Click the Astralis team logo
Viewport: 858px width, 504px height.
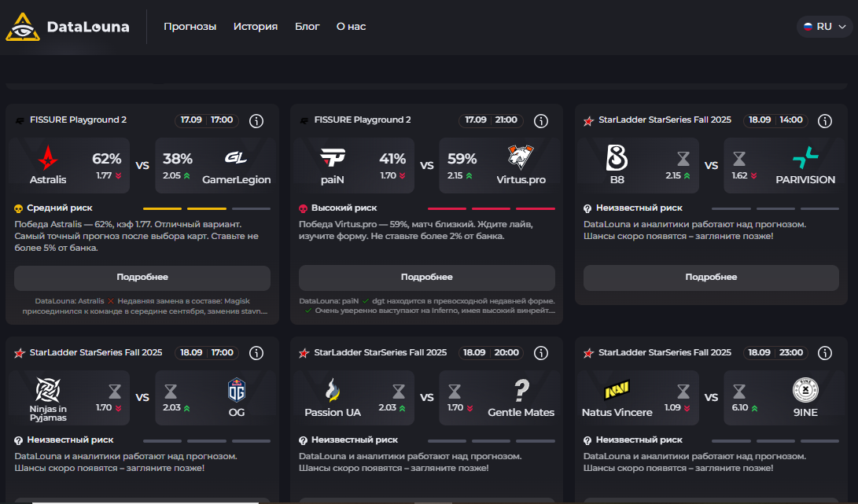click(x=48, y=158)
